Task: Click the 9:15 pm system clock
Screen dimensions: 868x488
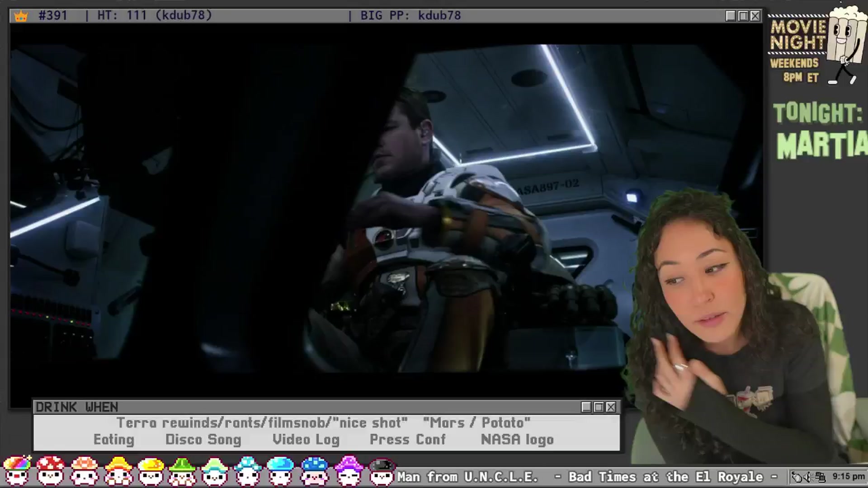Action: click(x=849, y=477)
